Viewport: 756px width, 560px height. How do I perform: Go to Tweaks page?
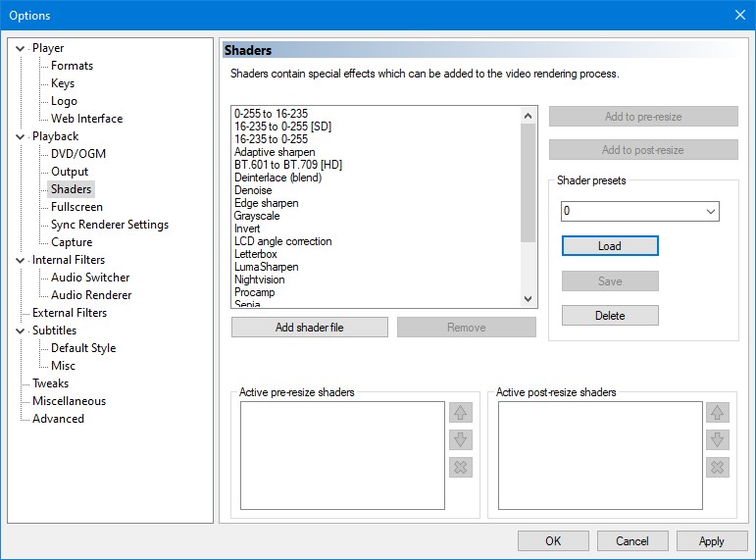[51, 383]
